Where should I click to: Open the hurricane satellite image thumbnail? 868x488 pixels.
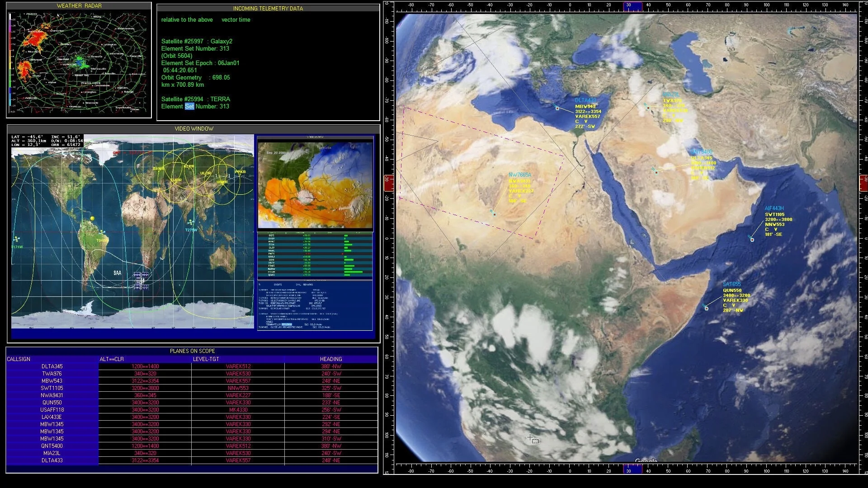click(315, 185)
